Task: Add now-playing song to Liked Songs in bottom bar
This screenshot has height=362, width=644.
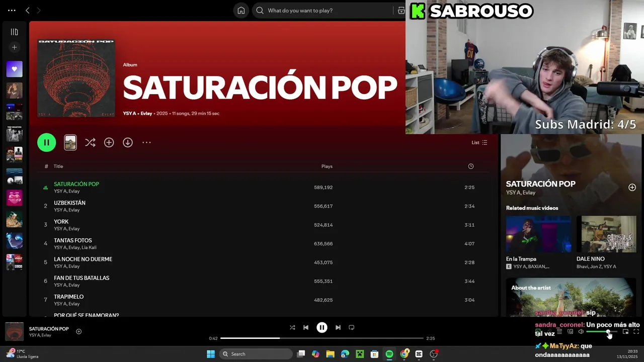Action: click(x=78, y=331)
